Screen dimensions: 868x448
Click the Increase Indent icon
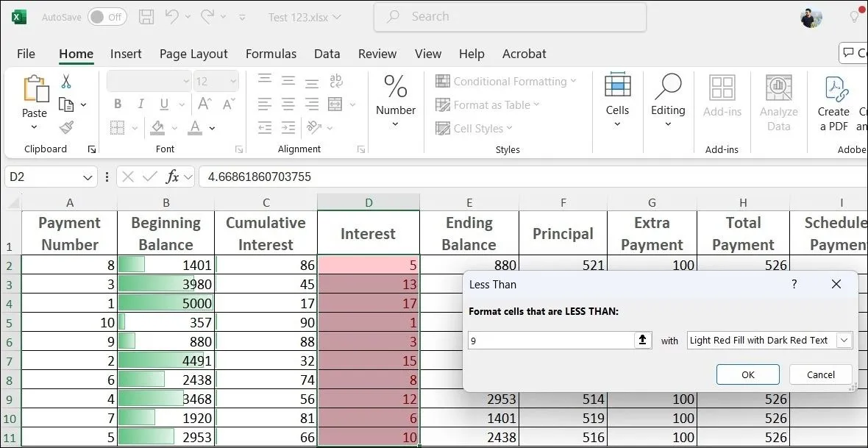point(288,128)
